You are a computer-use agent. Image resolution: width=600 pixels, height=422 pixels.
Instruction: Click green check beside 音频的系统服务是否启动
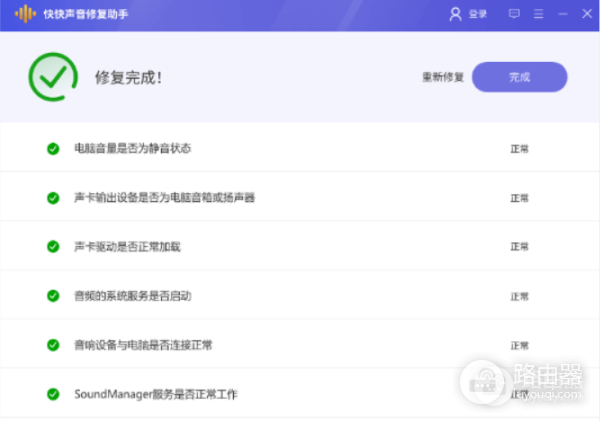coord(53,296)
